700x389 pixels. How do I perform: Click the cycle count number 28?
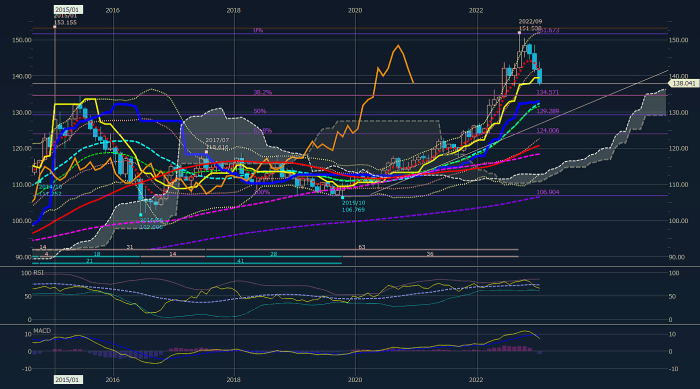pyautogui.click(x=274, y=254)
